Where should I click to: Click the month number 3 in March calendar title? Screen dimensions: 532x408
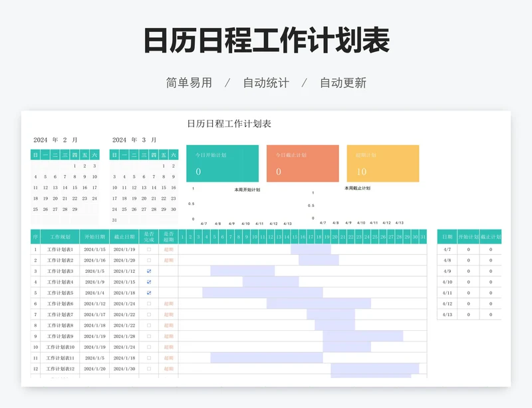pos(144,140)
